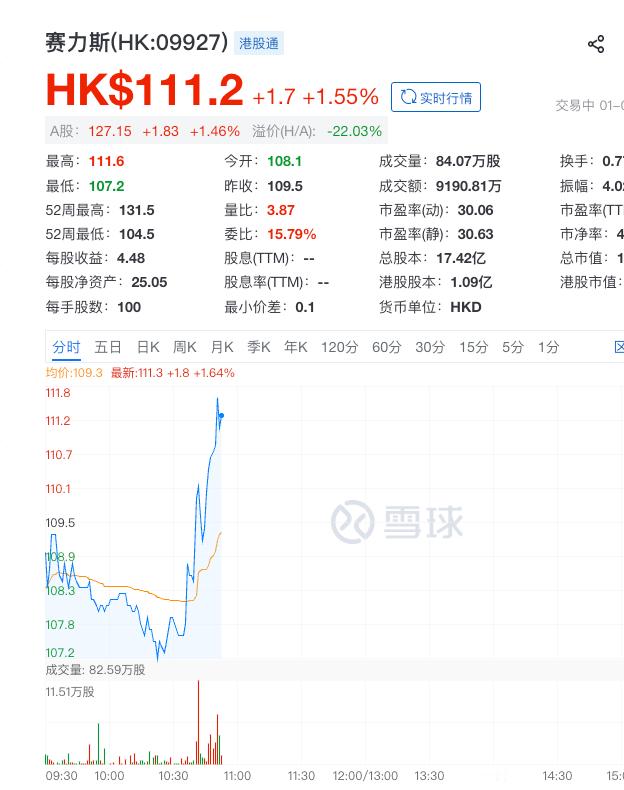Click the 52周最低 value 104.5

pos(136,234)
